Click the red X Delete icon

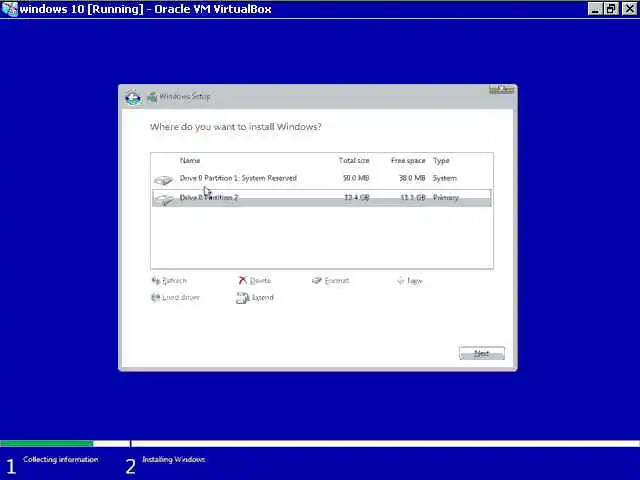[x=242, y=280]
